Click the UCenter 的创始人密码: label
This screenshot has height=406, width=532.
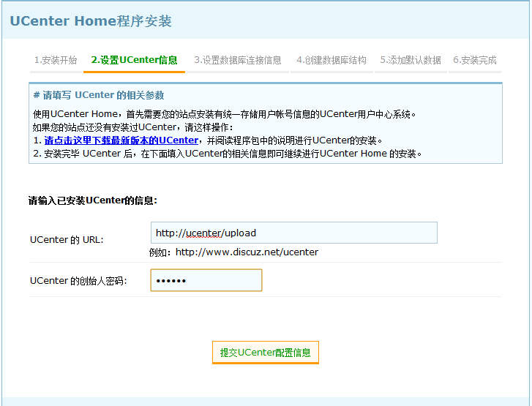pyautogui.click(x=78, y=281)
